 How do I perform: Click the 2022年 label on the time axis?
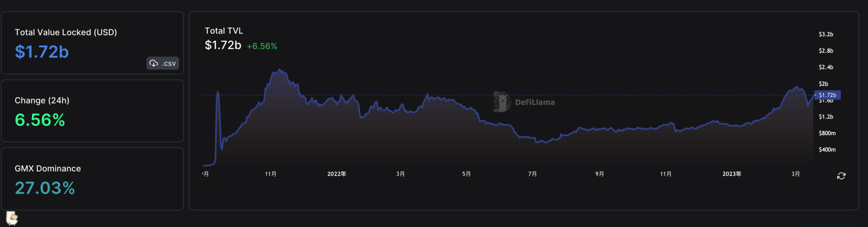point(337,174)
